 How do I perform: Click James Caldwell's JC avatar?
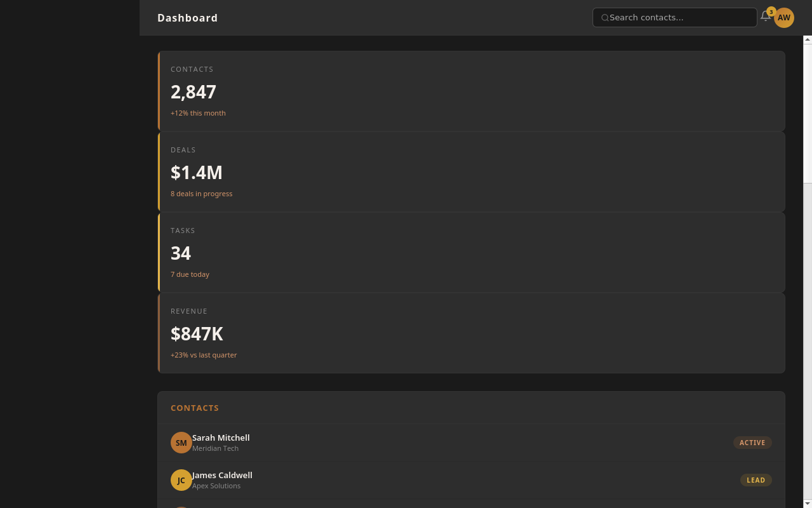coord(181,480)
